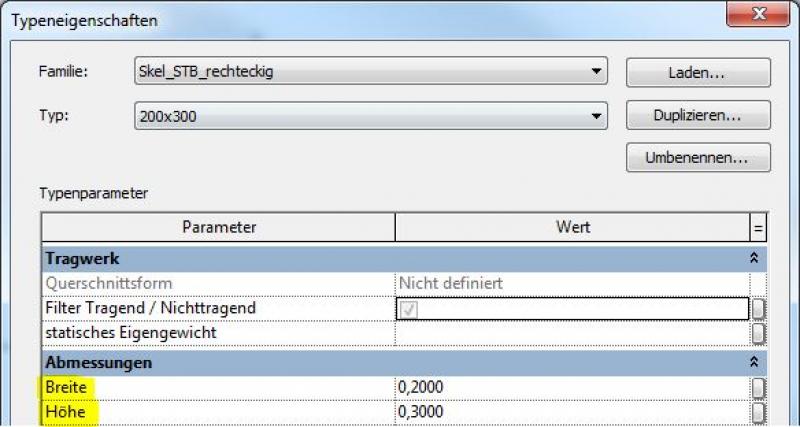The width and height of the screenshot is (800, 427).
Task: Click the Parameter column header
Action: click(x=219, y=227)
